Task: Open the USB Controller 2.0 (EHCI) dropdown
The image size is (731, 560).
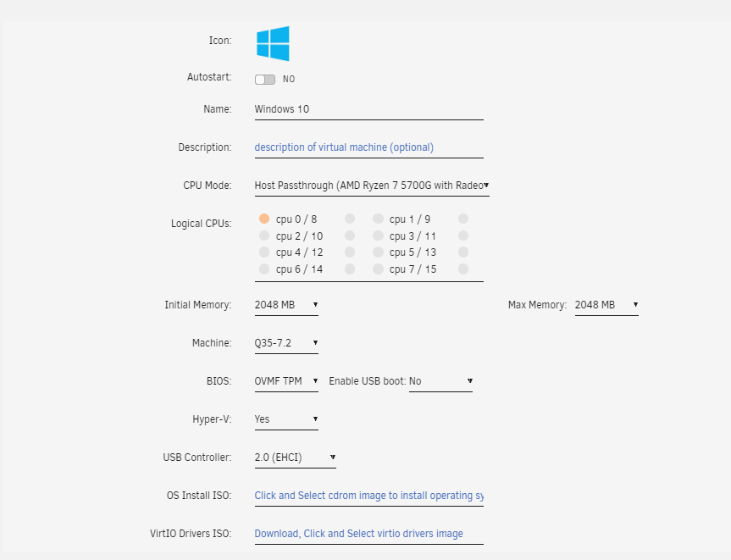Action: pyautogui.click(x=295, y=457)
